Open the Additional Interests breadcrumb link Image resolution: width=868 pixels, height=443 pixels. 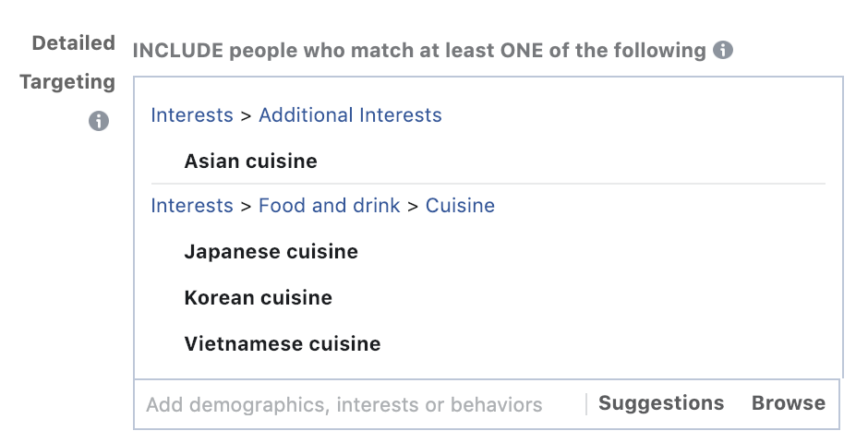(x=350, y=115)
